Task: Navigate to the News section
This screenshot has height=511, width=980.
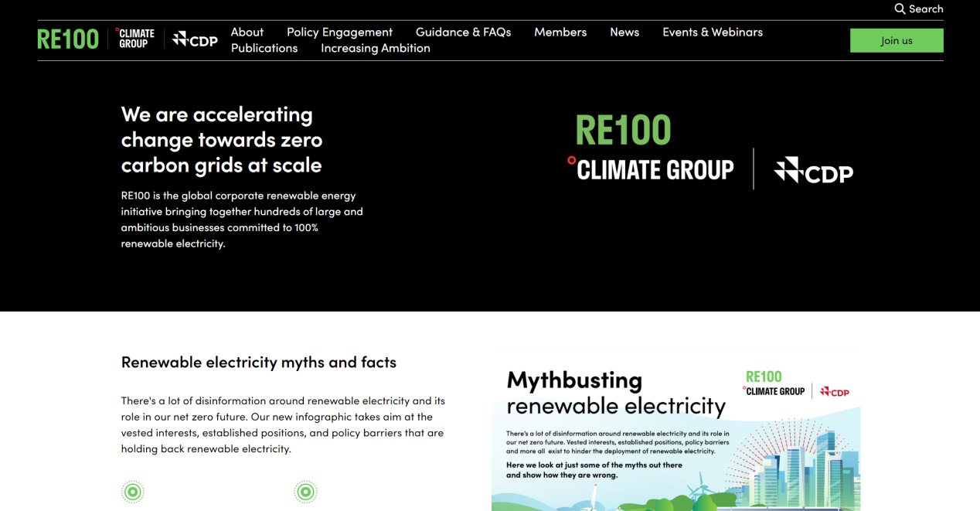Action: pyautogui.click(x=624, y=32)
